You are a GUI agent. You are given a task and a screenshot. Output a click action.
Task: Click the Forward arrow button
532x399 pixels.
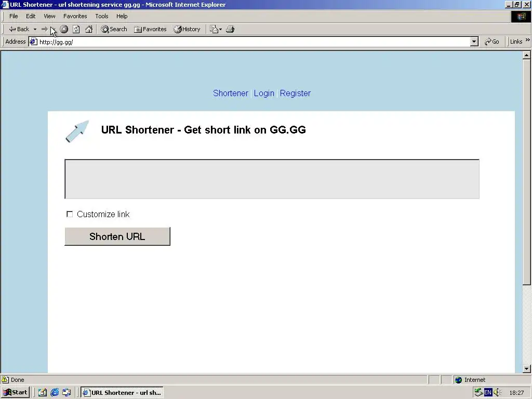[x=45, y=29]
